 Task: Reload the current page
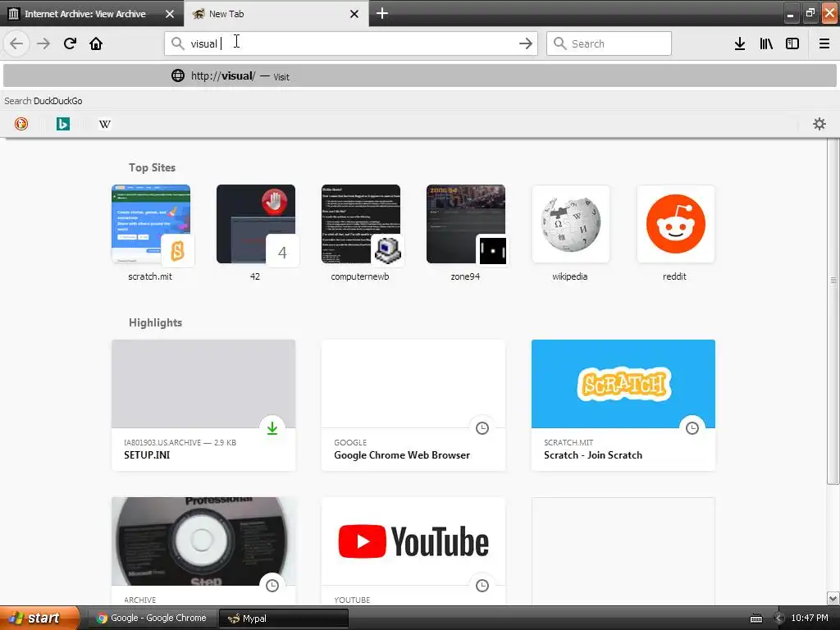(x=70, y=43)
